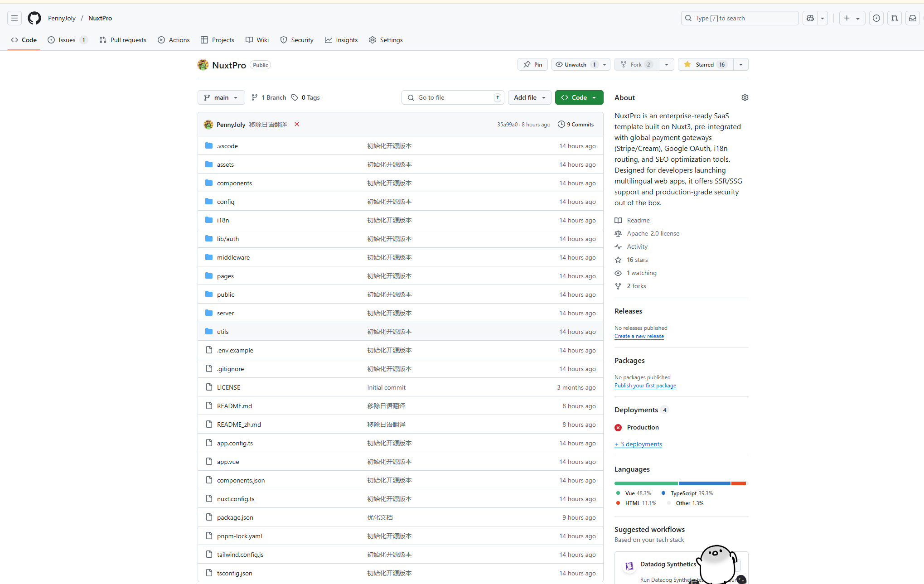Click the NuxtPro repository avatar
Viewport: 924px width, 584px height.
tap(203, 65)
